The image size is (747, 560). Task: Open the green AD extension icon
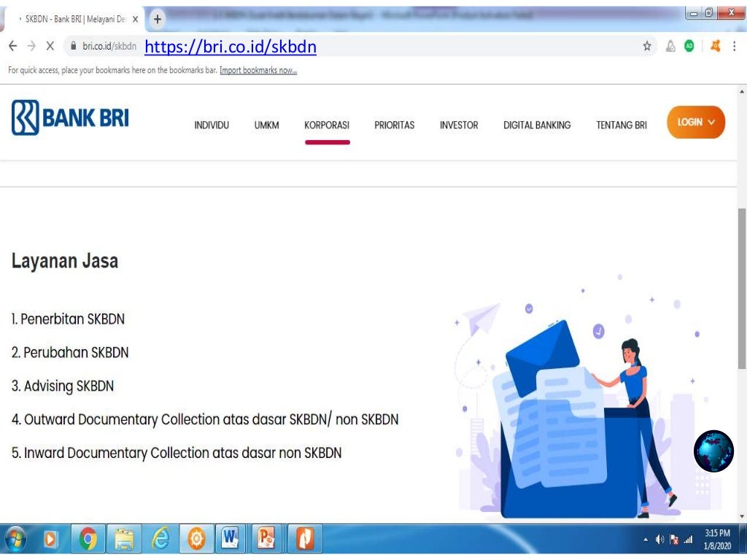tap(689, 46)
